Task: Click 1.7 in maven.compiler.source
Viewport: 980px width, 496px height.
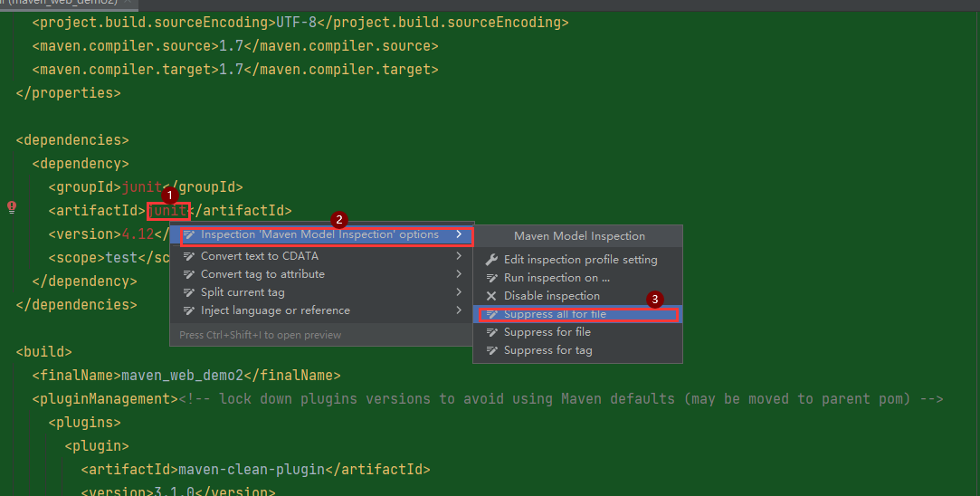Action: [x=232, y=46]
